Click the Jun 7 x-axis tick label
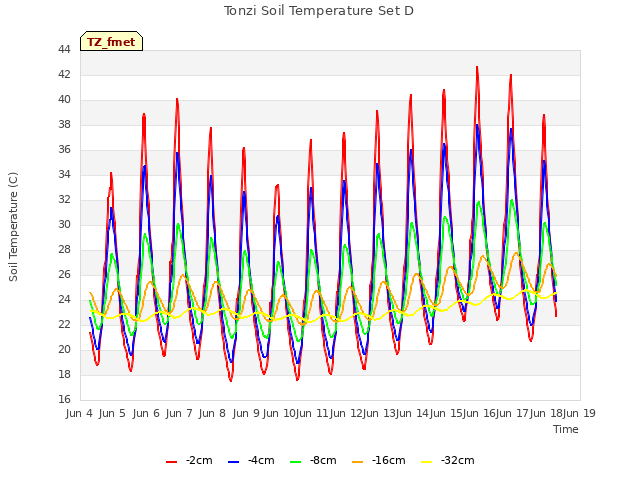This screenshot has height=480, width=640. tap(179, 413)
